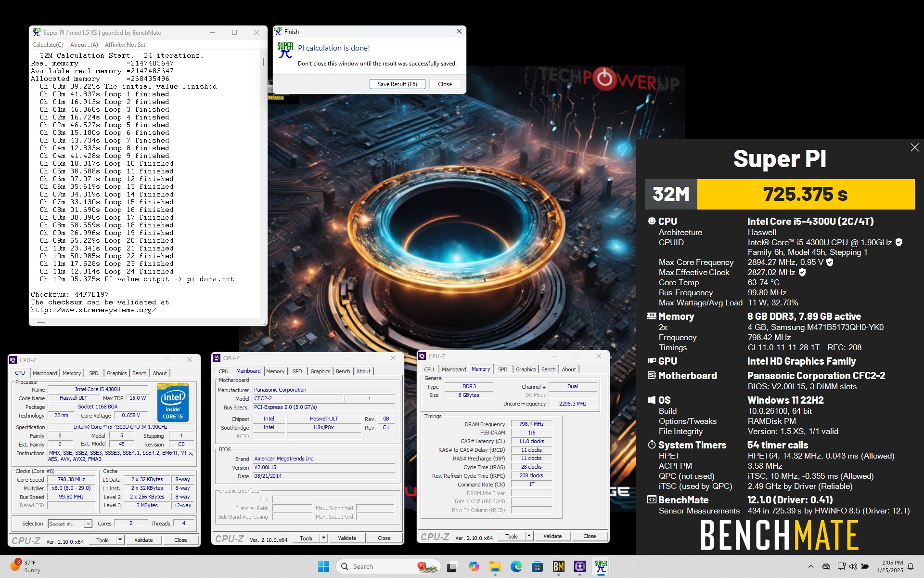Open OneDrive sync status tray icon
Viewport: 924px width, 578px height.
826,566
